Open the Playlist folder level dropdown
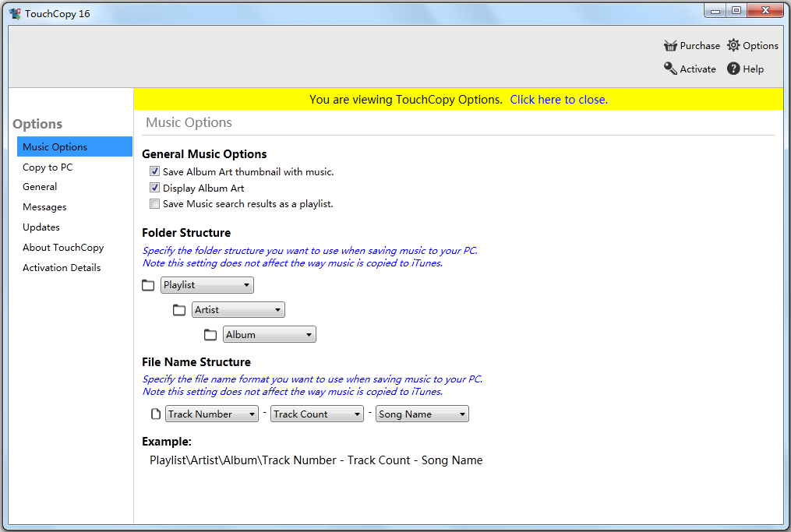 coord(207,285)
